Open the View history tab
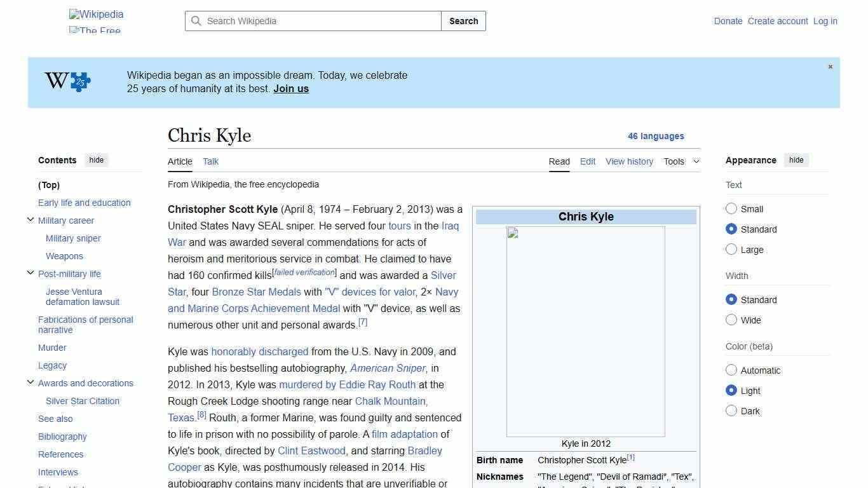 (x=629, y=161)
